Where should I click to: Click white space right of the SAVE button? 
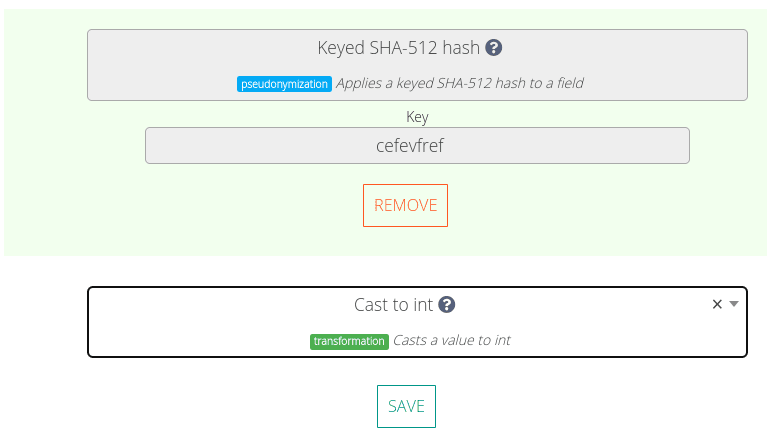coord(580,406)
